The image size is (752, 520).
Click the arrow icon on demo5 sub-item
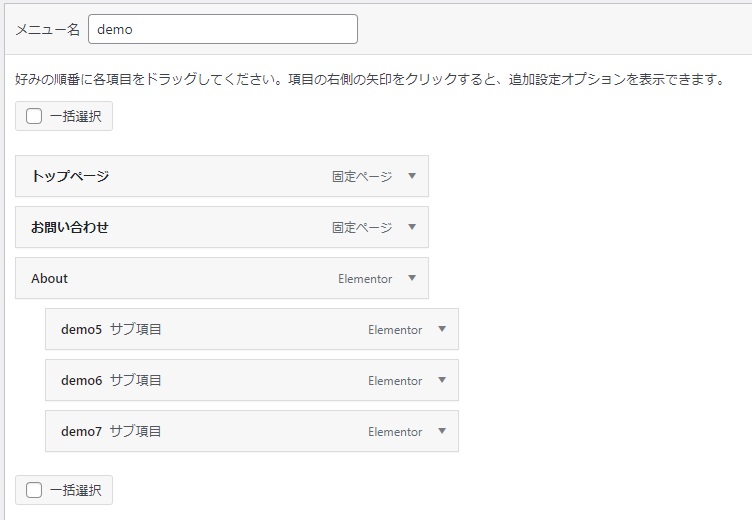tap(441, 329)
